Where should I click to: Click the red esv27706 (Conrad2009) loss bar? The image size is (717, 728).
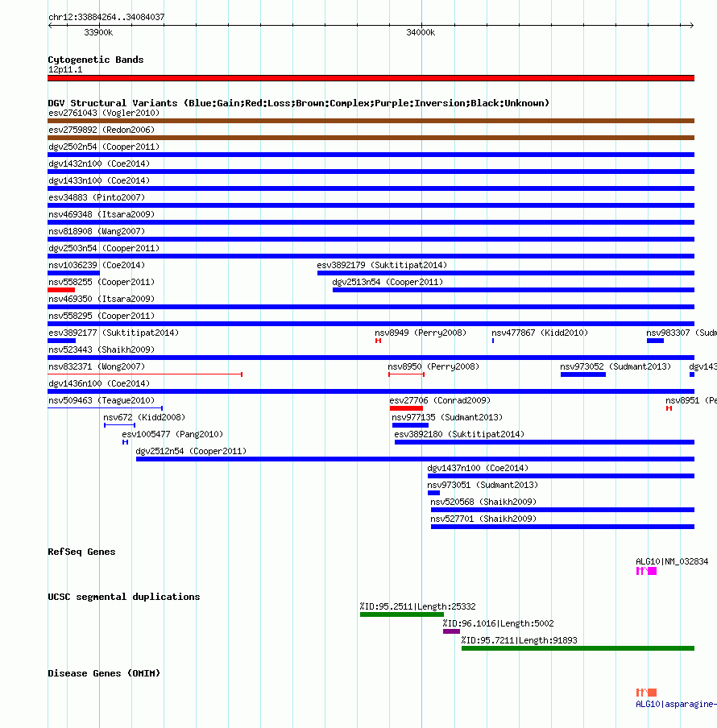[x=406, y=408]
